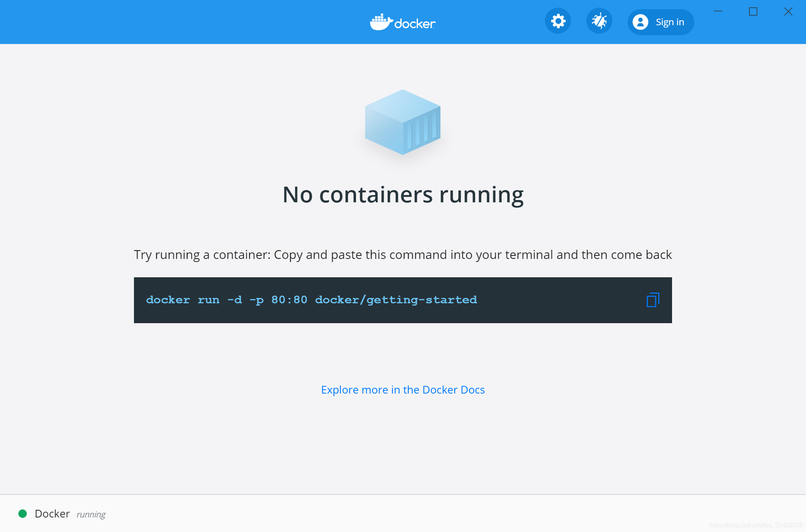
Task: Click the user avatar icon
Action: click(640, 22)
